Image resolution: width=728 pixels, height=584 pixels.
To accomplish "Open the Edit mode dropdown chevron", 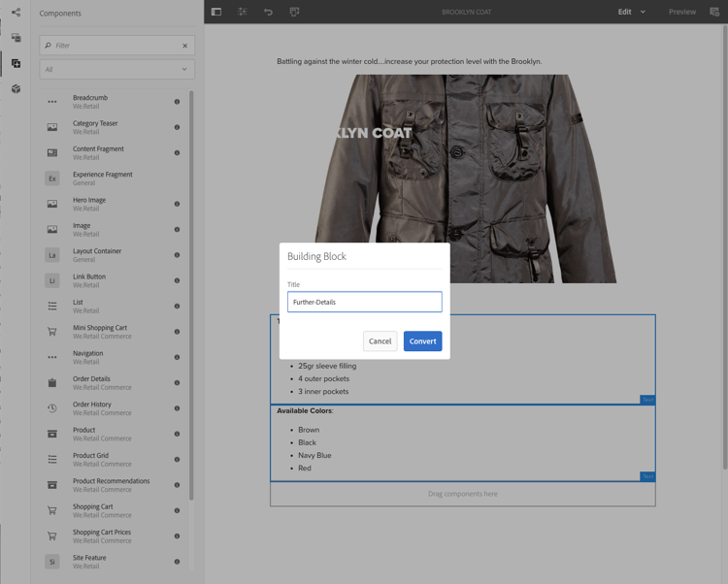I will click(x=643, y=12).
